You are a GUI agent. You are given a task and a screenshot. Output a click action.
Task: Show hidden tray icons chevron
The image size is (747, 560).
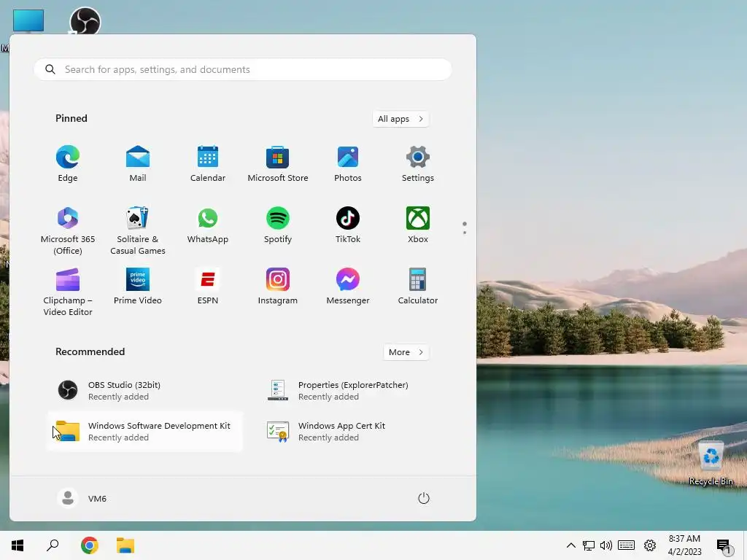pyautogui.click(x=570, y=545)
